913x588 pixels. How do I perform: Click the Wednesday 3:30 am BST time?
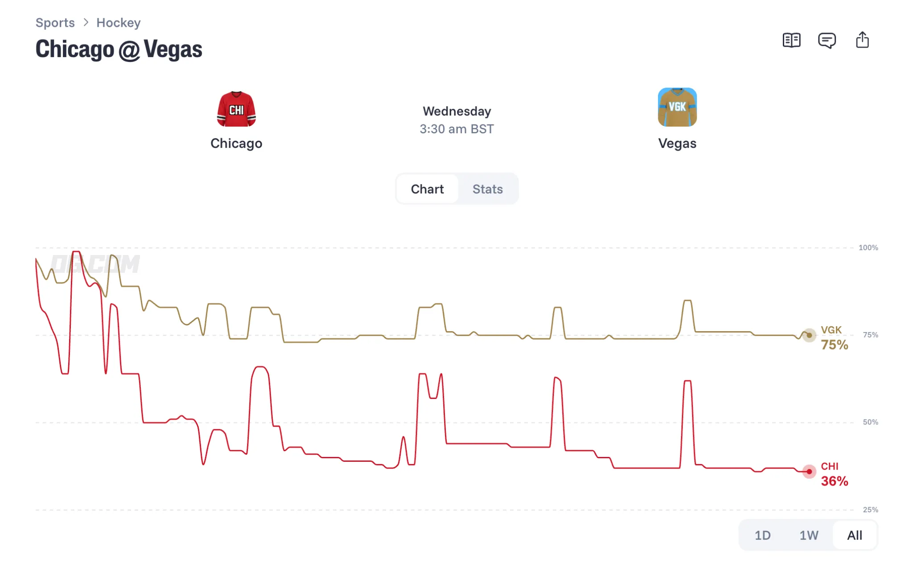coord(456,120)
